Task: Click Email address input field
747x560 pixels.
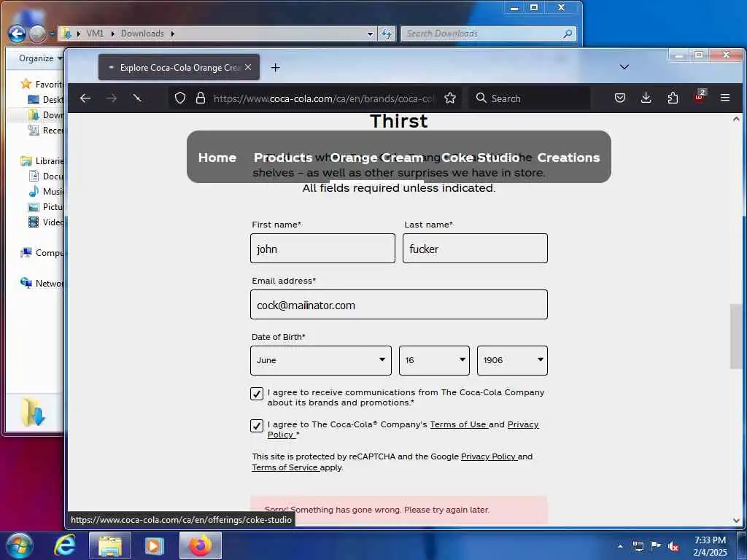Action: [399, 304]
